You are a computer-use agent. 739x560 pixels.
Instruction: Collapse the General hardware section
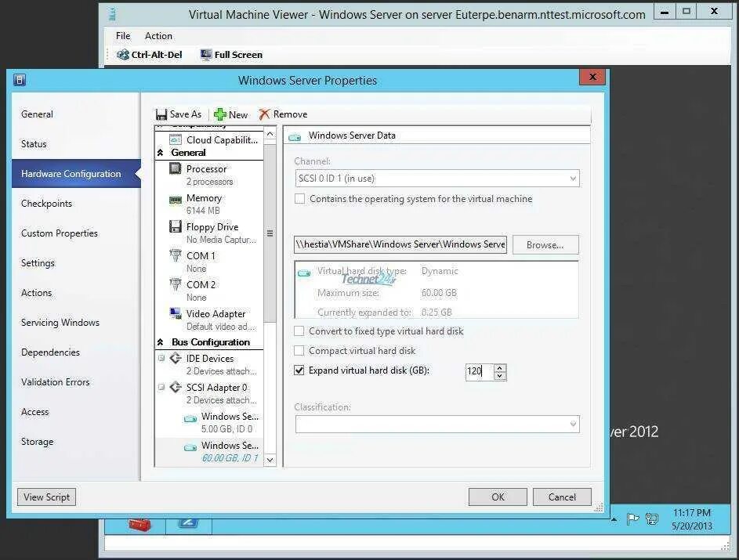coord(160,153)
